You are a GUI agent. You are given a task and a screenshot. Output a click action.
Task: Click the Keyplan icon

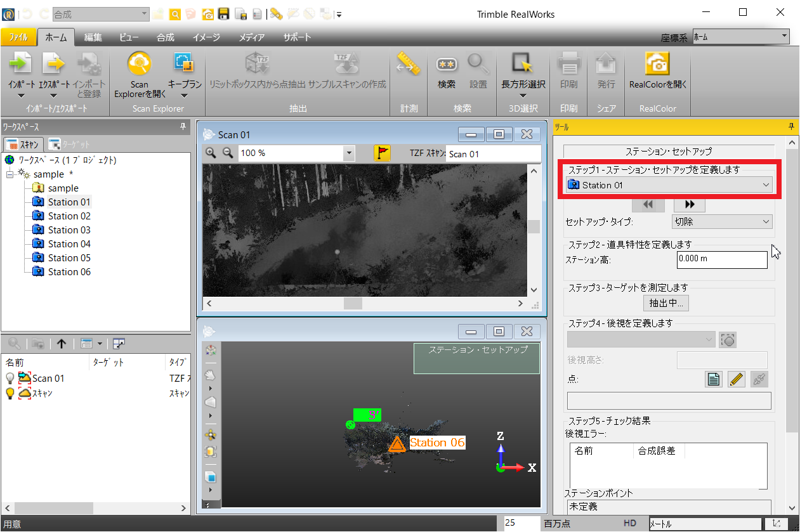tap(184, 63)
